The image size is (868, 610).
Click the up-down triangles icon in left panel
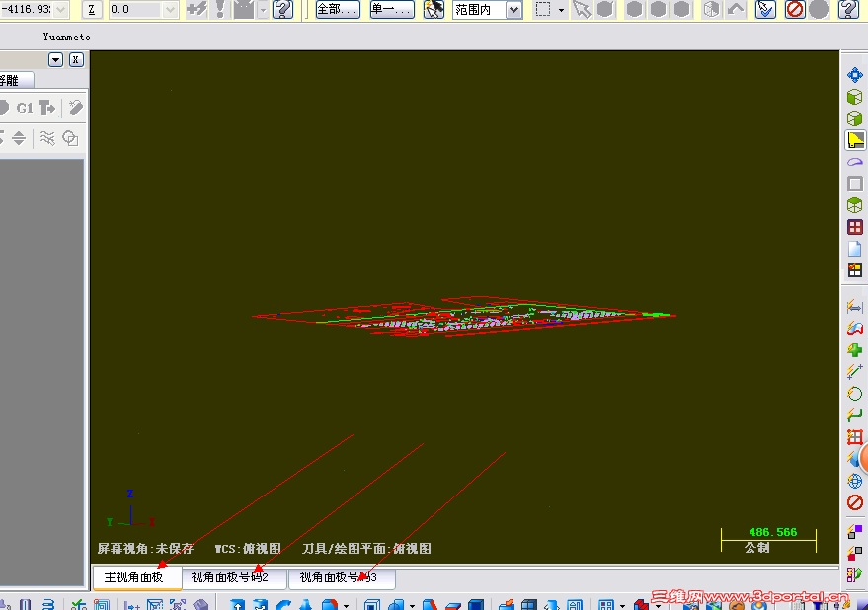(x=19, y=138)
